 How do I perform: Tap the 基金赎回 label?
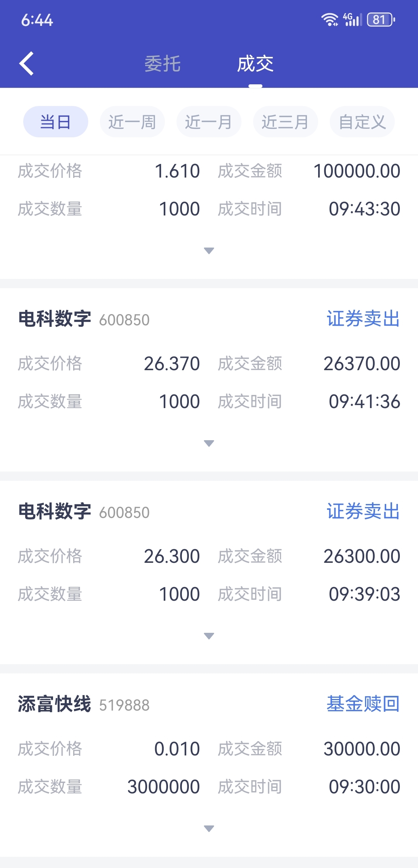[x=363, y=704]
